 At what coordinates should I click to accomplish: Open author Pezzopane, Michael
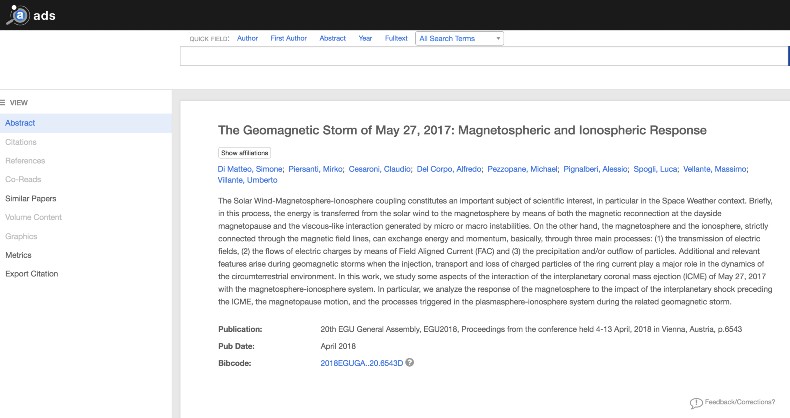click(x=522, y=169)
